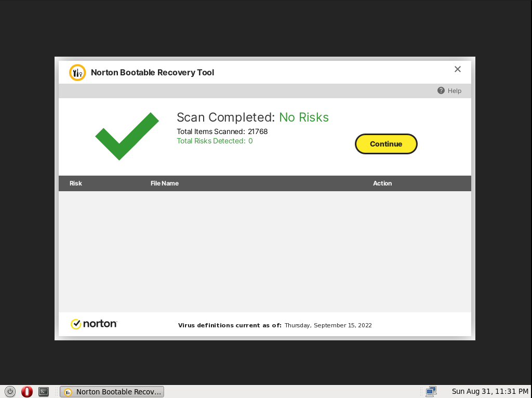This screenshot has width=532, height=398.
Task: Click the Help question mark icon
Action: [x=441, y=90]
